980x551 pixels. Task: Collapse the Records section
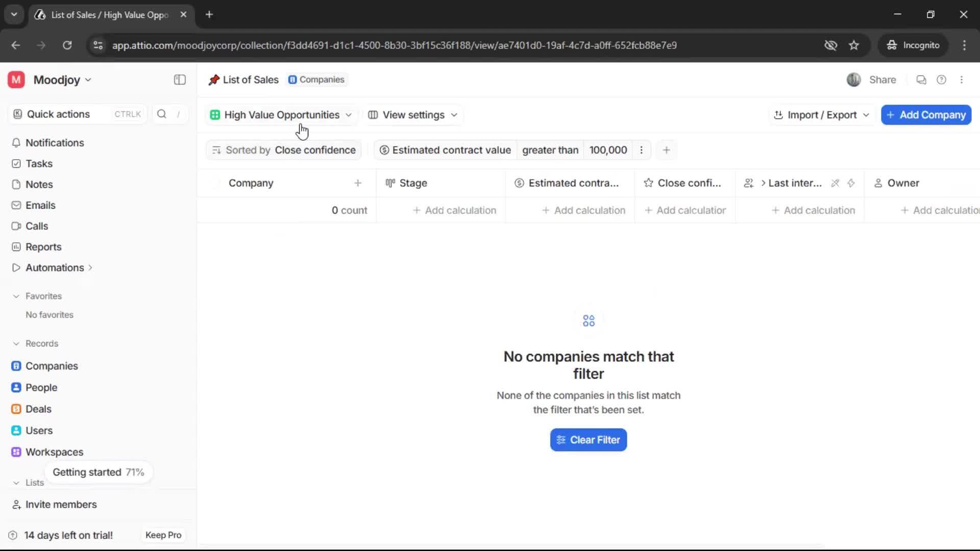click(x=16, y=343)
